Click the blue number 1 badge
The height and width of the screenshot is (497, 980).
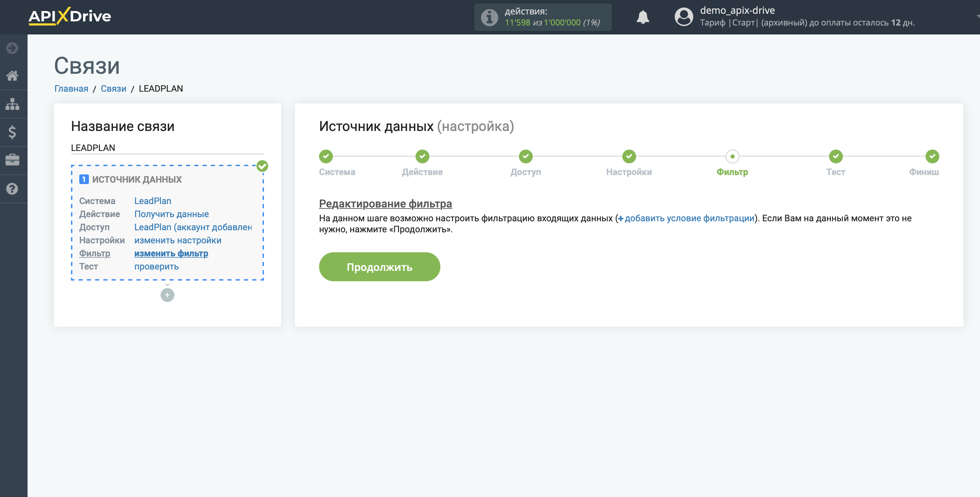tap(84, 179)
